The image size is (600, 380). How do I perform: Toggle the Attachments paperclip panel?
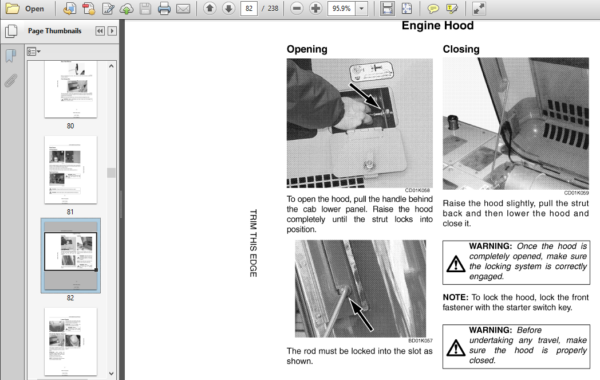11,81
